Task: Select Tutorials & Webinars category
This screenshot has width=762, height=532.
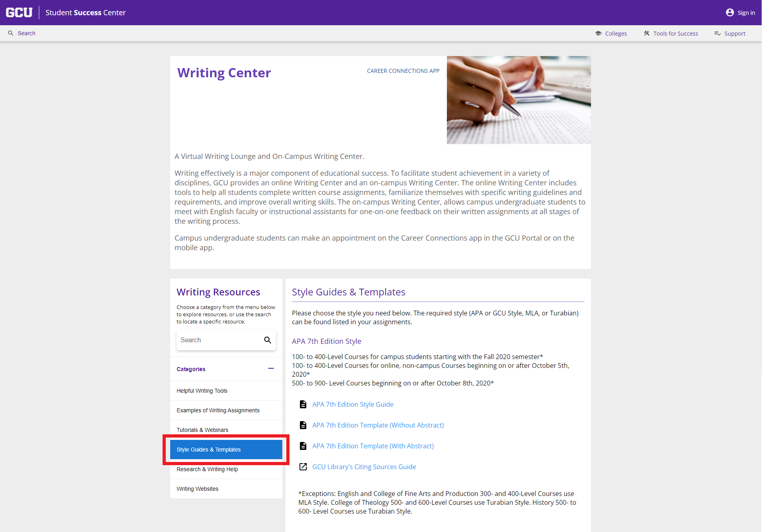Action: 226,430
